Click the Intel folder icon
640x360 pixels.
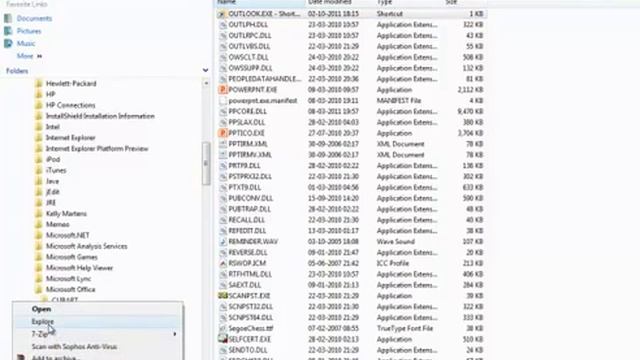pos(39,127)
